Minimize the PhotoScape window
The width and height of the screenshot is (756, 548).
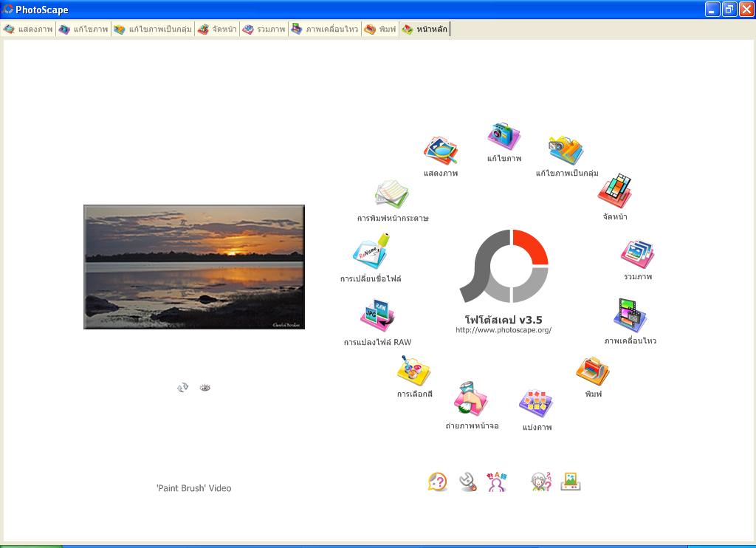point(712,9)
